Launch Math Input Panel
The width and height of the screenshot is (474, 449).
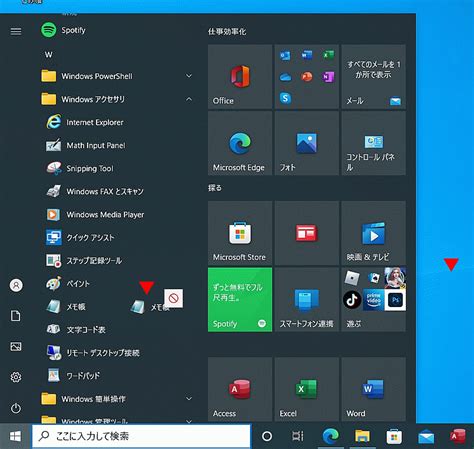pos(117,145)
